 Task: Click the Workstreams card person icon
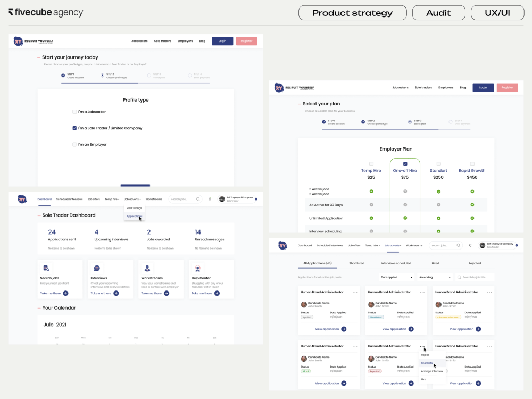pos(147,268)
